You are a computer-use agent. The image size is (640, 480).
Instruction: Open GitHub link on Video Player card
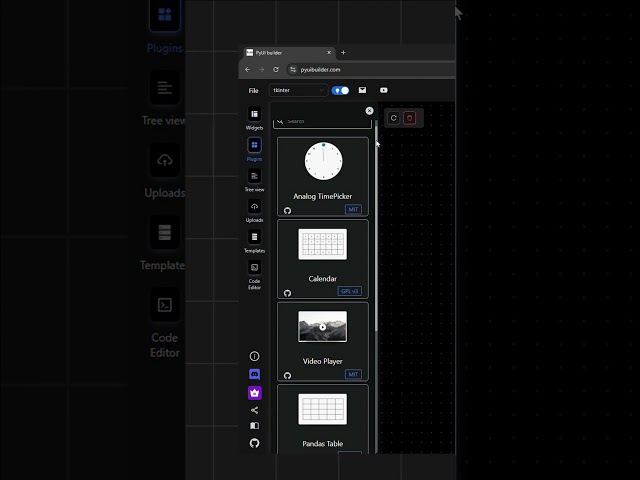(287, 376)
